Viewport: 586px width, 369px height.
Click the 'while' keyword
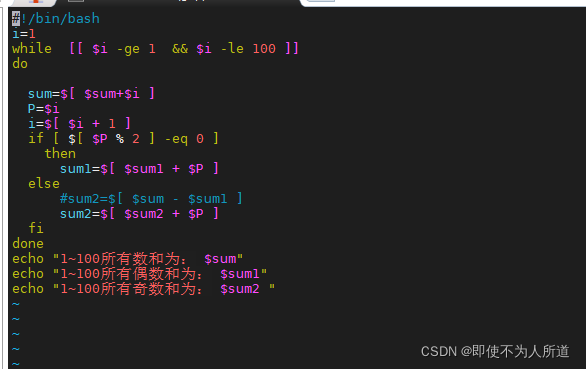coord(32,49)
